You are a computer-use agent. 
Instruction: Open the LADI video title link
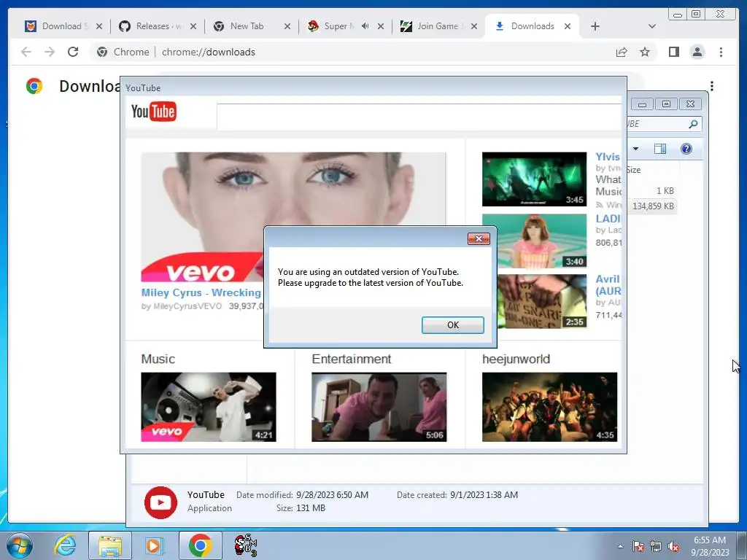(x=608, y=219)
